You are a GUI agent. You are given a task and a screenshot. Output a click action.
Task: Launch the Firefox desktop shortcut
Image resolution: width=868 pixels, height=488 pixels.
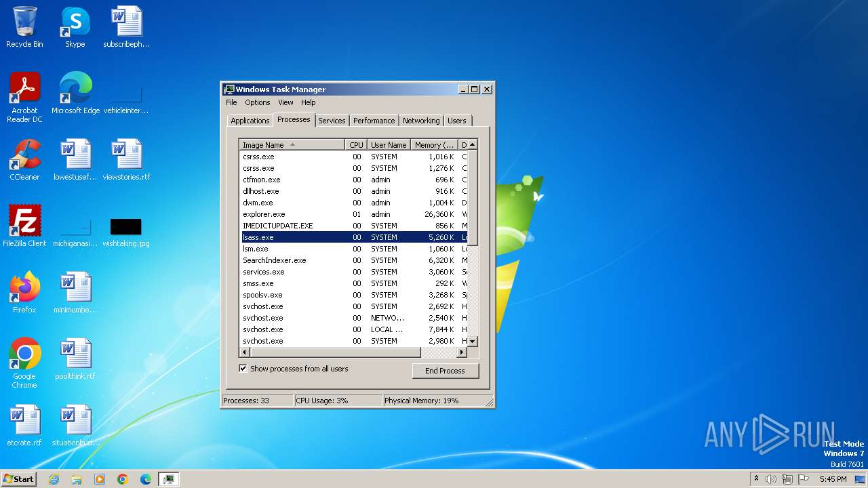tap(24, 293)
